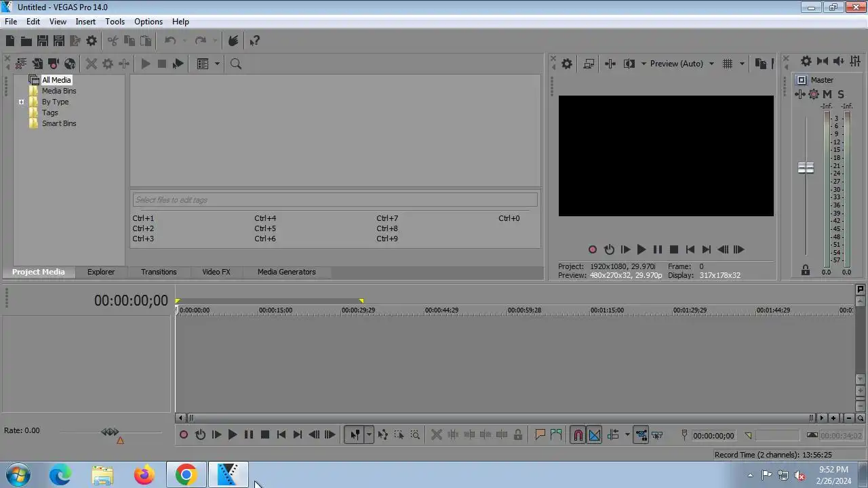Open project properties gear in main toolbar
Image resolution: width=868 pixels, height=488 pixels.
[92, 41]
